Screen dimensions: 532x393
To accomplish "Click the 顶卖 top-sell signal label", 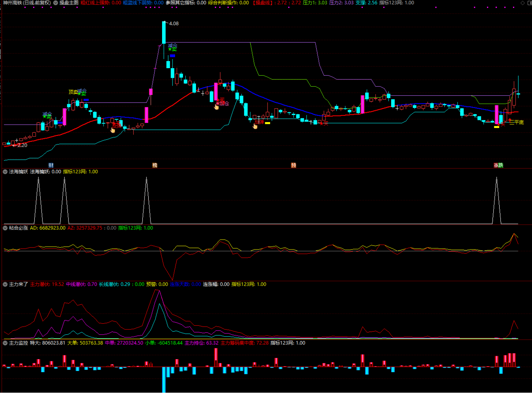I will 73,92.
